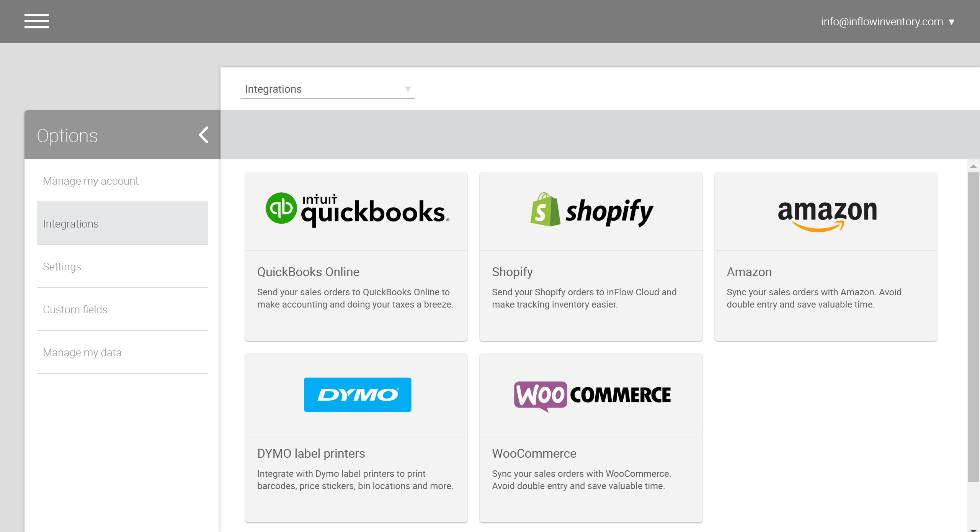The width and height of the screenshot is (980, 532).
Task: Open the QuickBooks Online integration
Action: coord(356,272)
